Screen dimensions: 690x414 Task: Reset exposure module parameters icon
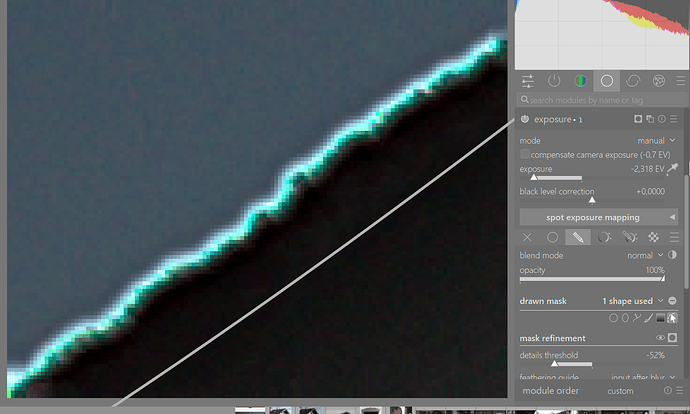pyautogui.click(x=661, y=119)
